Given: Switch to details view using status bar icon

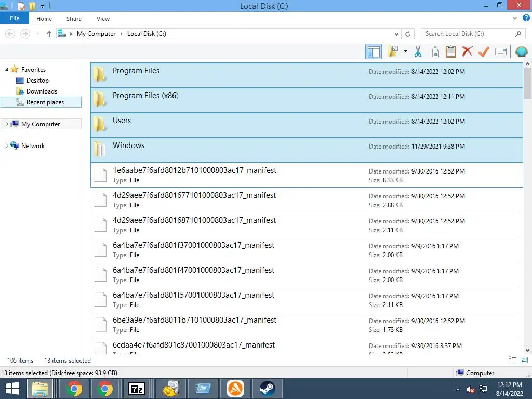Looking at the screenshot, I should tap(513, 360).
